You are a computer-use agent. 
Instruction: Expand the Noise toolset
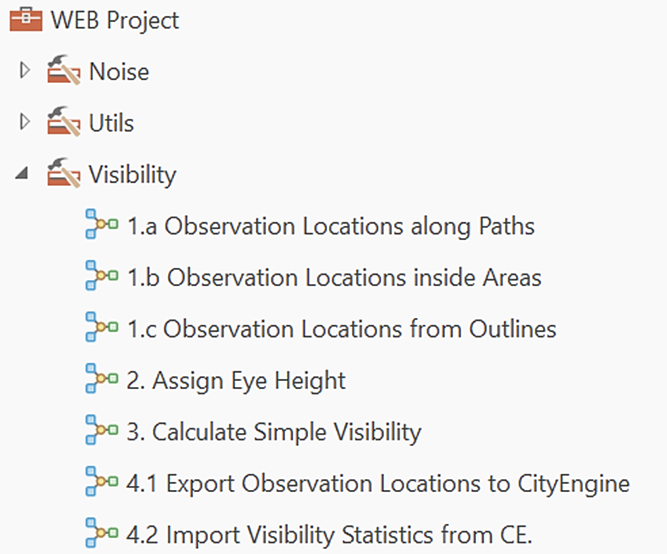(25, 71)
